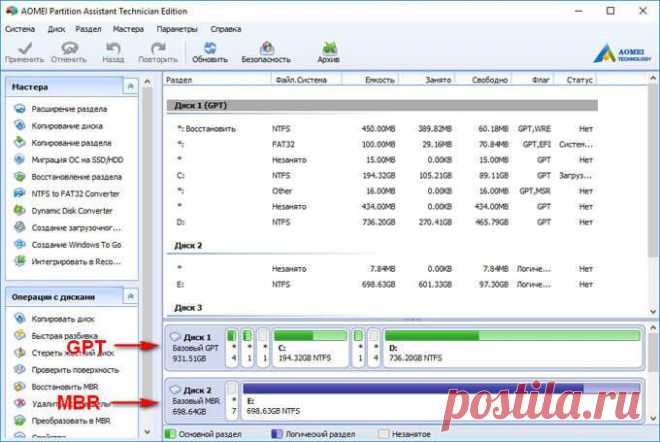This screenshot has width=660, height=442.
Task: Click the partition list scroll-down arrow
Action: point(653,312)
